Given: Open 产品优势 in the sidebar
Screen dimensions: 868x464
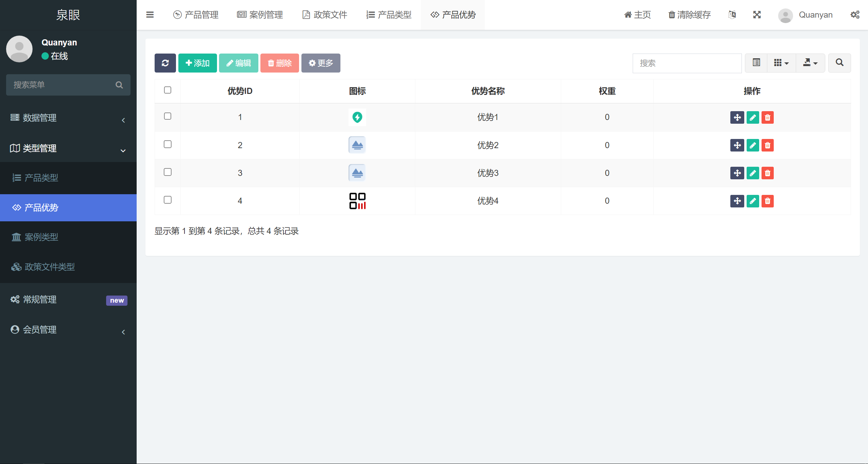Looking at the screenshot, I should coord(68,208).
